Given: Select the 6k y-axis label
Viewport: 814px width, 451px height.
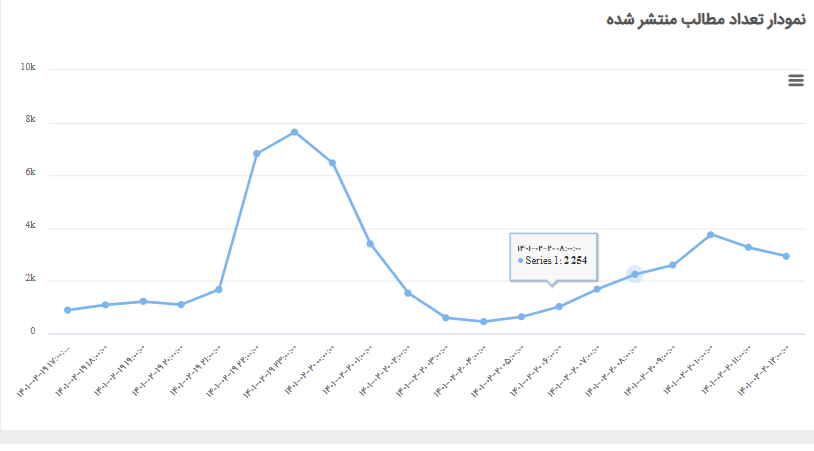Looking at the screenshot, I should tap(30, 173).
